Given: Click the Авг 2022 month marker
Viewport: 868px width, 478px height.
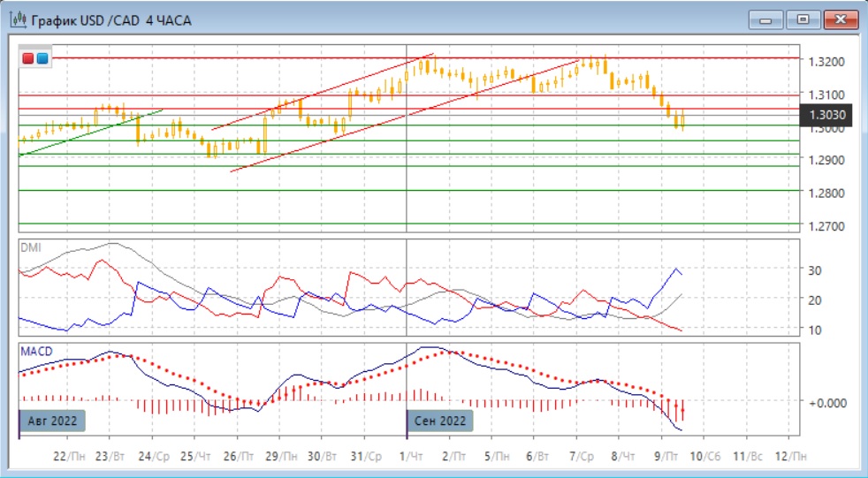Looking at the screenshot, I should (53, 421).
